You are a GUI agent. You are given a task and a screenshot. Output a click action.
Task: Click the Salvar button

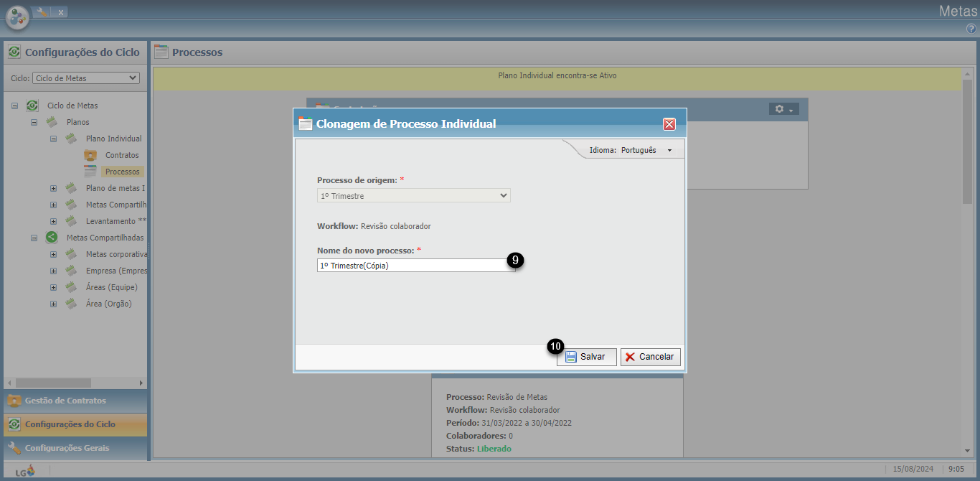click(587, 357)
